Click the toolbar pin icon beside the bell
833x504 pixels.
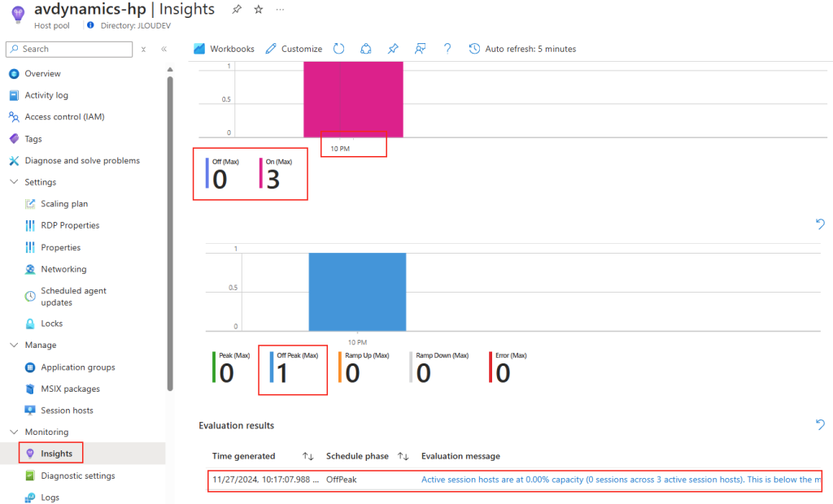point(393,49)
